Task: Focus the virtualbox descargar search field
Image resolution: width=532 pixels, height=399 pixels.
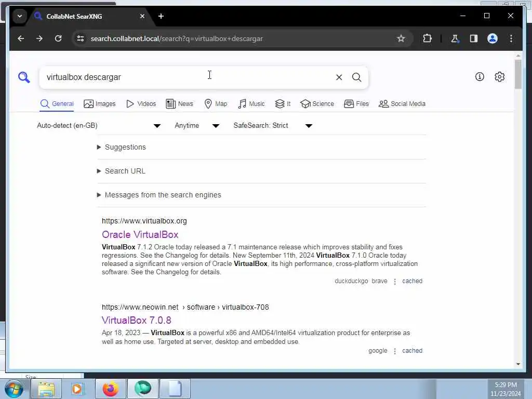Action: (187, 77)
